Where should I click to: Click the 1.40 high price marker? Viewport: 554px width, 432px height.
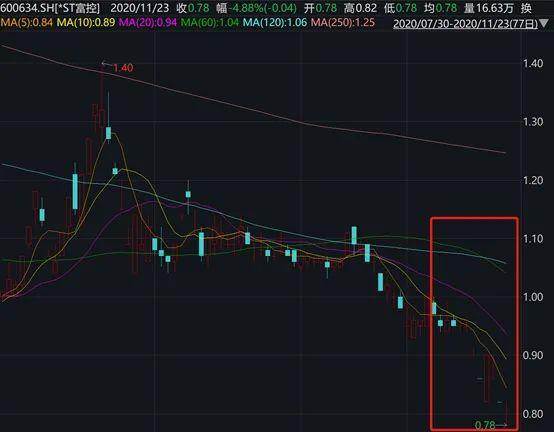coord(123,67)
